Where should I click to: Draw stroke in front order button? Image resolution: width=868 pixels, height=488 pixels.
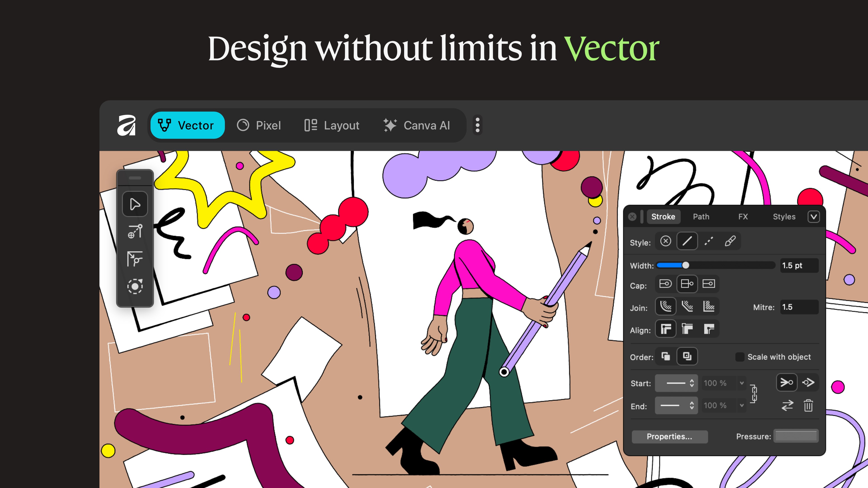[x=687, y=356]
